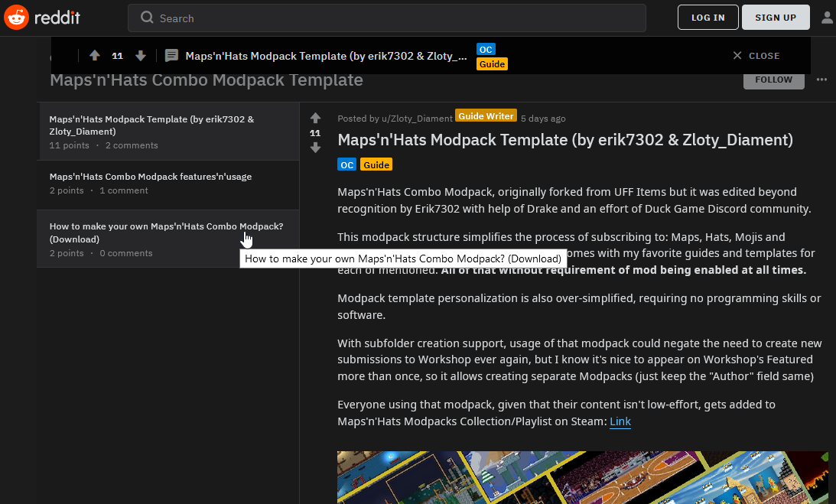Open the user profile menu icon

pyautogui.click(x=826, y=18)
